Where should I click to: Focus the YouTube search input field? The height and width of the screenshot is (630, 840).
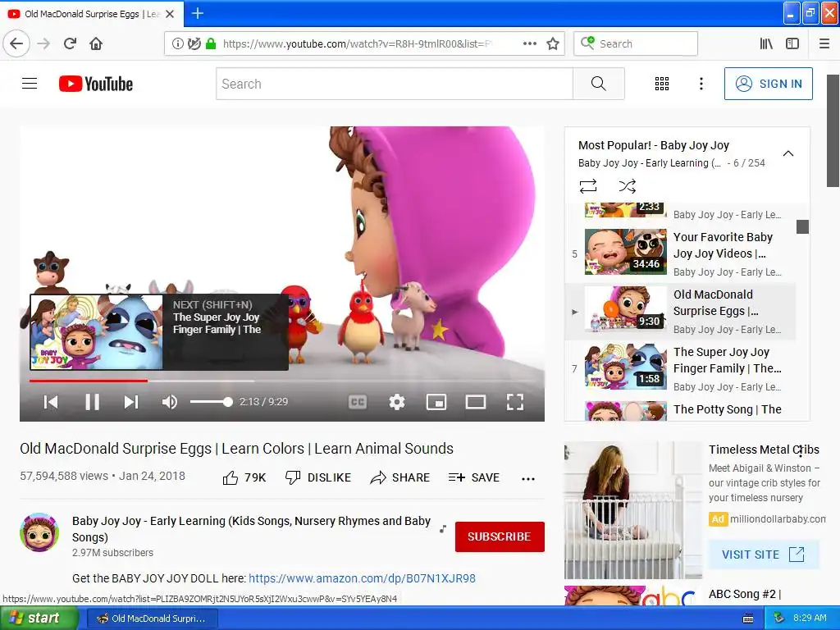click(x=395, y=84)
